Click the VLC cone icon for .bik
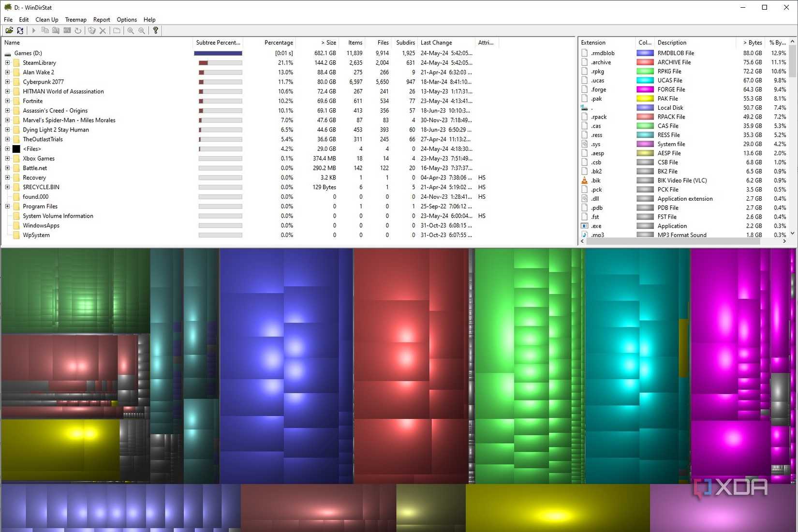Viewport: 798px width, 532px height. tap(585, 180)
